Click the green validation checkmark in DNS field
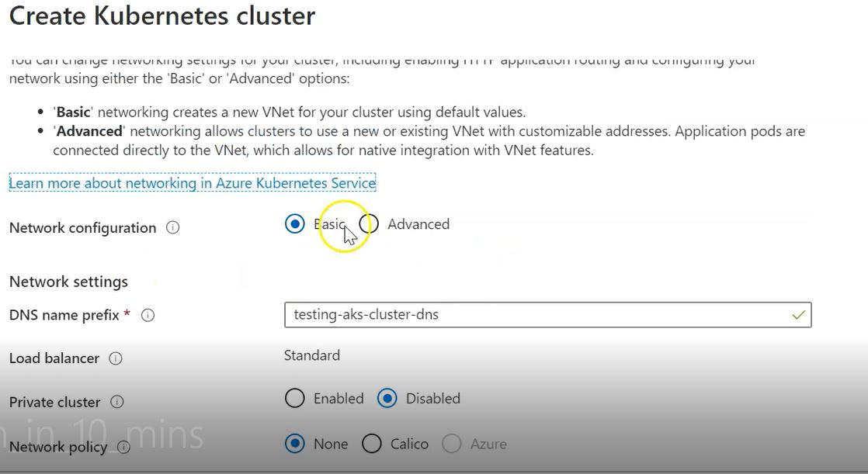 (x=798, y=315)
